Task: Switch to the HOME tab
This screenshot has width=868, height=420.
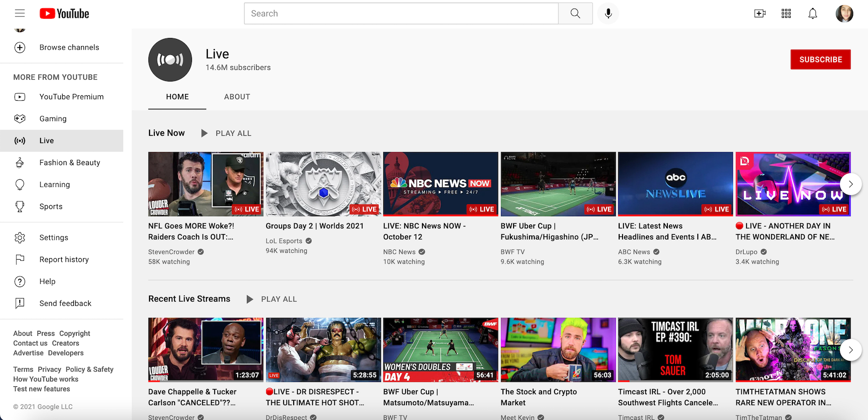Action: 177,97
